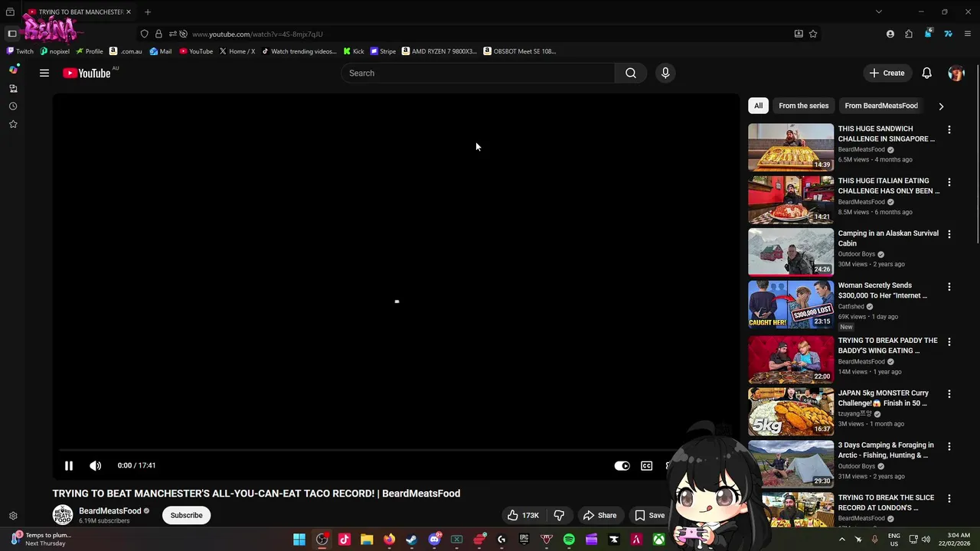Open the Japan 5kg Monster Curry thumbnail
The width and height of the screenshot is (980, 551).
click(791, 412)
